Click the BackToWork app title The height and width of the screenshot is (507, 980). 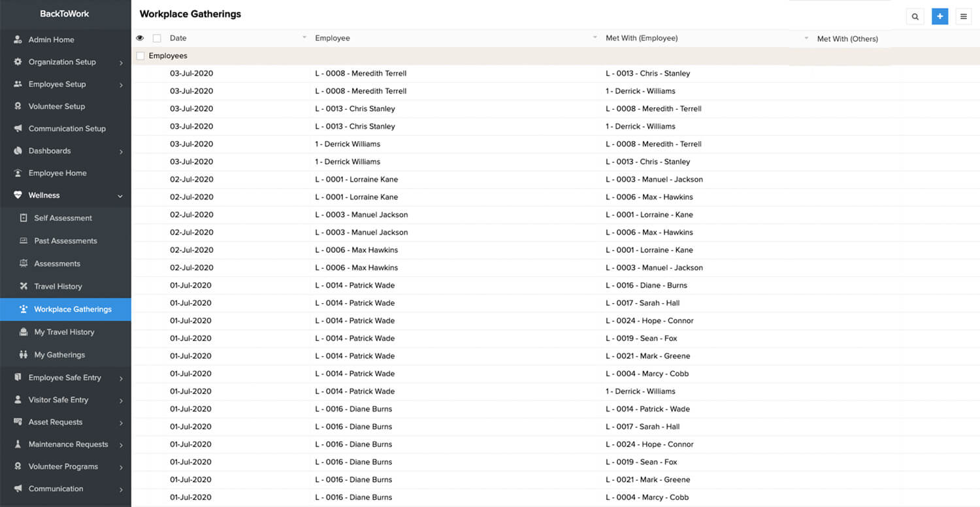tap(65, 13)
